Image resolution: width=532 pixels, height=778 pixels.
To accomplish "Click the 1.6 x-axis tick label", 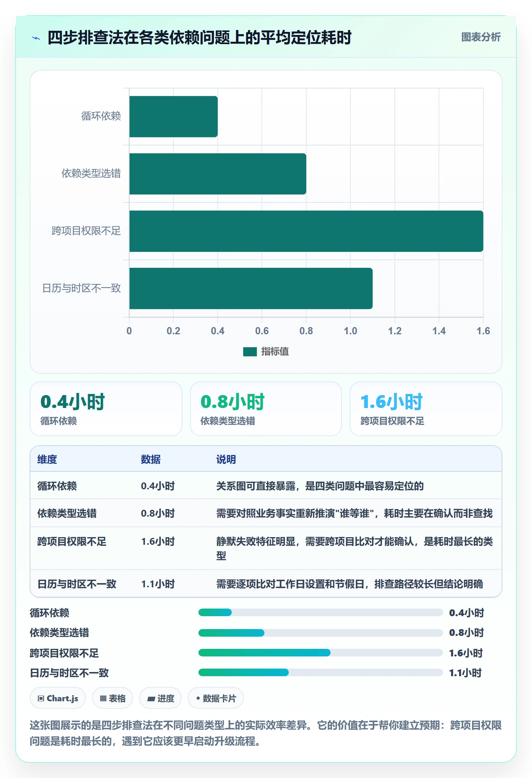I will point(483,331).
